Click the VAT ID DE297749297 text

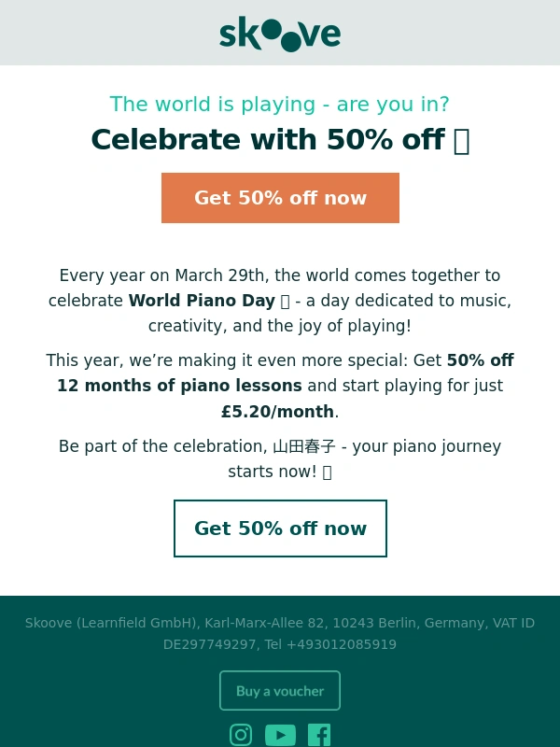click(x=210, y=644)
